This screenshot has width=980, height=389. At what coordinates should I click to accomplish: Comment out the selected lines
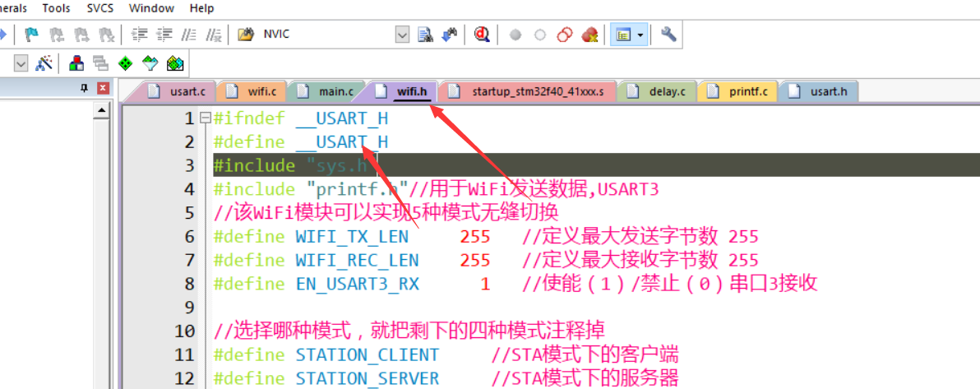(x=189, y=35)
